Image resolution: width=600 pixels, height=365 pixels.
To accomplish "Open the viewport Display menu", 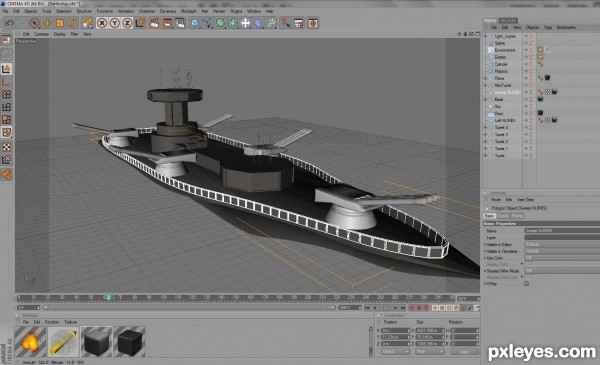I will (x=60, y=34).
